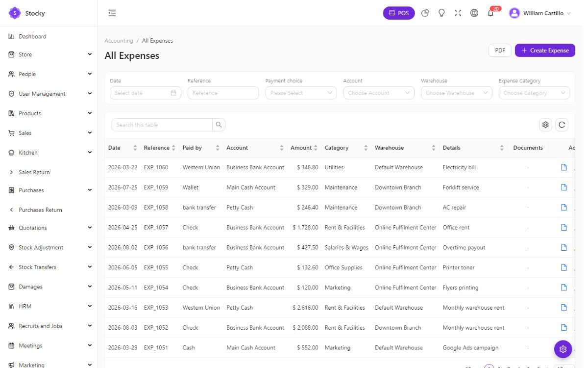The image size is (588, 368).
Task: Click the user avatar icon
Action: coord(514,13)
